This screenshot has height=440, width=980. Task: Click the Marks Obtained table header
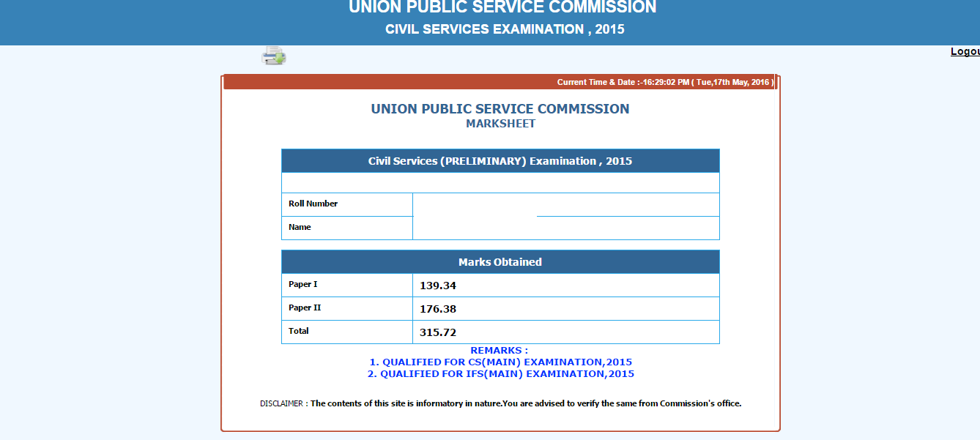tap(500, 262)
